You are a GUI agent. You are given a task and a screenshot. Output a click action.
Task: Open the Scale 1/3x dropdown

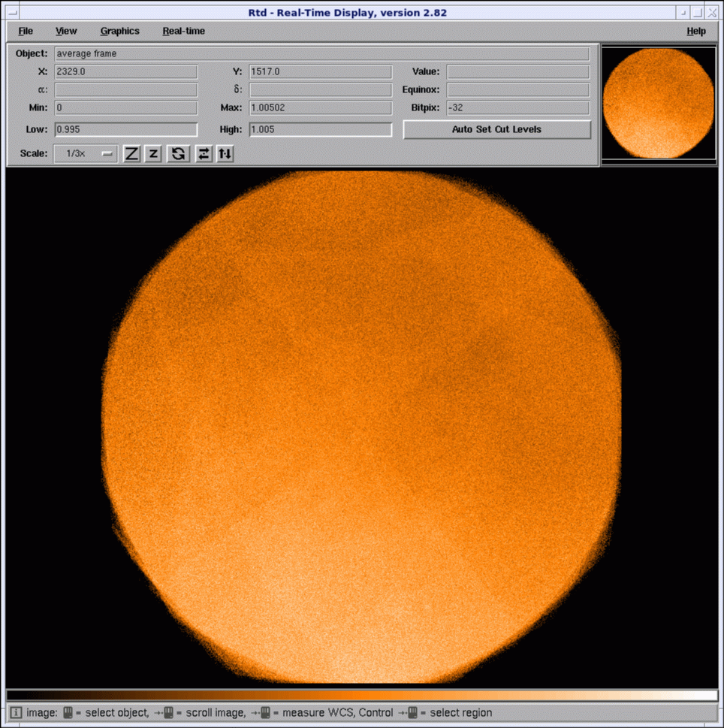86,154
